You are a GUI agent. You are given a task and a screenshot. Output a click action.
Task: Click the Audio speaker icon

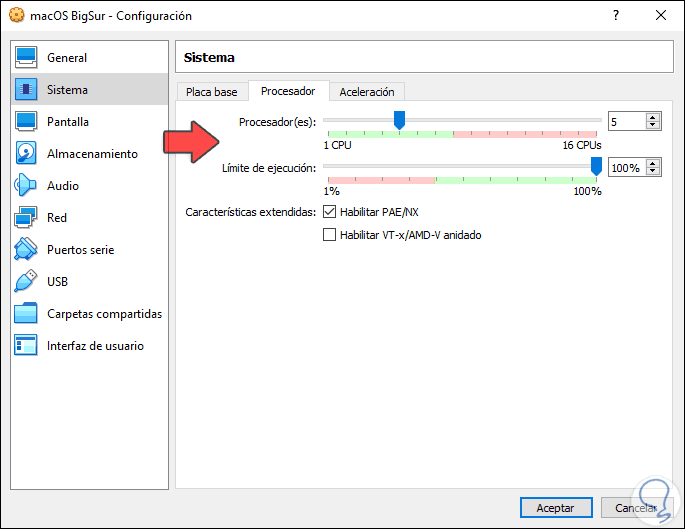26,185
